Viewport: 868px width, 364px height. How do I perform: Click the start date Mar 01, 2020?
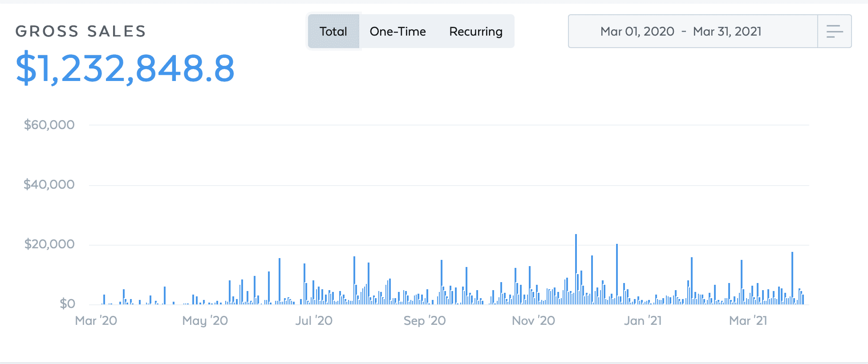coord(637,32)
